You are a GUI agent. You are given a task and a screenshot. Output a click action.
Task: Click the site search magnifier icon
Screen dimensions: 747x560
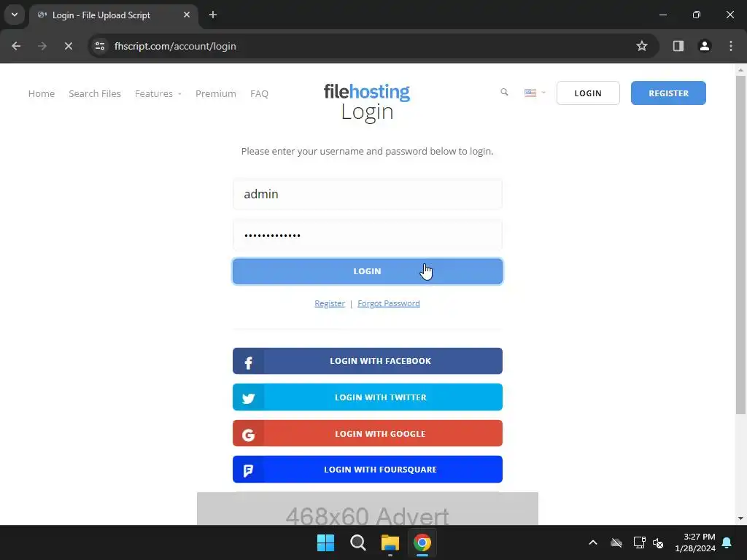[x=504, y=93]
